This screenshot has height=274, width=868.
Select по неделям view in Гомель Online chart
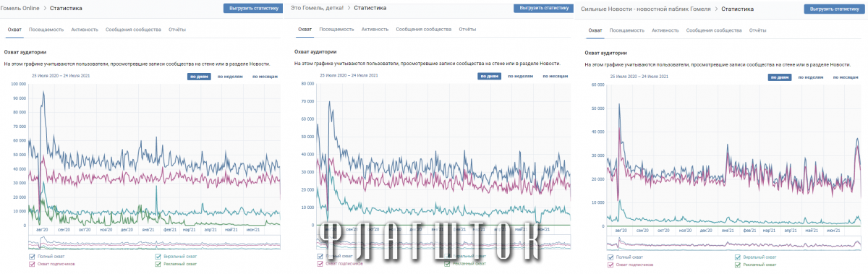pos(230,76)
